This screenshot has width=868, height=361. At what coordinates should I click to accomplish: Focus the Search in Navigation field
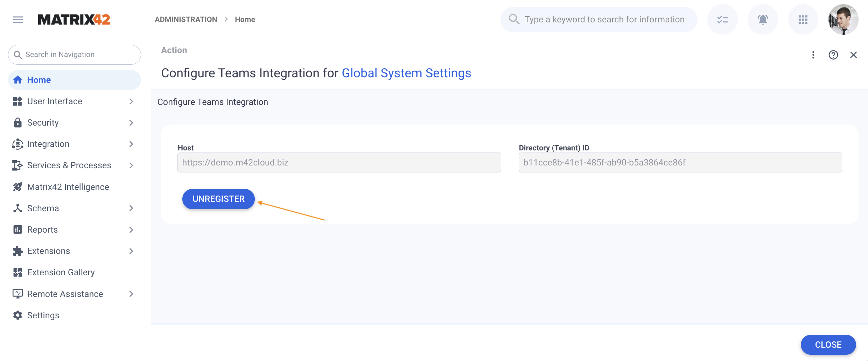point(75,55)
